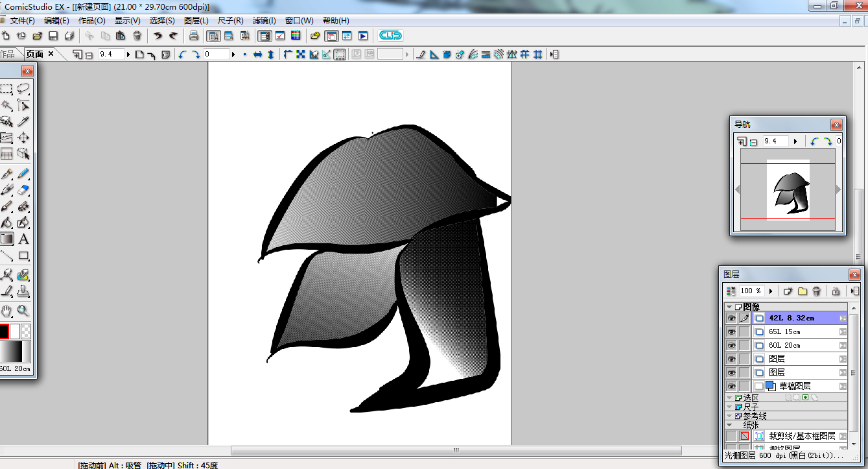Expand the 选区 section in Layers panel
The height and width of the screenshot is (469, 868).
729,398
